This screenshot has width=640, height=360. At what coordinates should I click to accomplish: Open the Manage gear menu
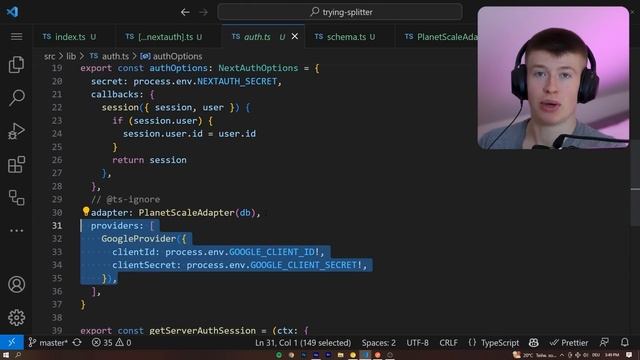coord(16,317)
